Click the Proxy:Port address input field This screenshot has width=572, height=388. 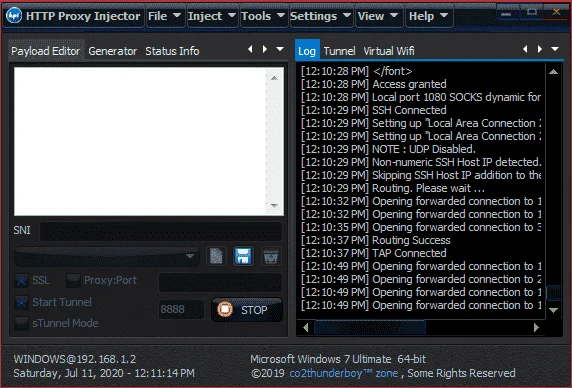(x=220, y=282)
